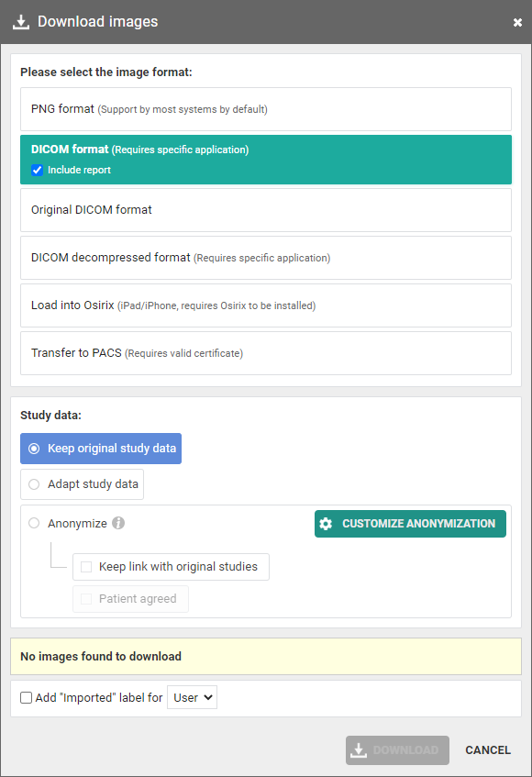The image size is (532, 777).
Task: Choose Original DICOM format
Action: [x=266, y=210]
